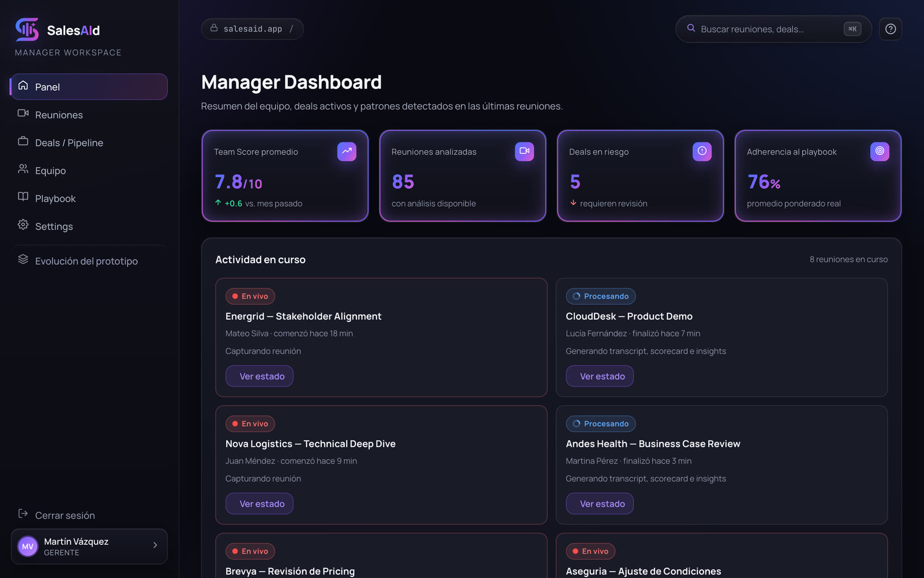Open the Playbook section

pos(89,198)
